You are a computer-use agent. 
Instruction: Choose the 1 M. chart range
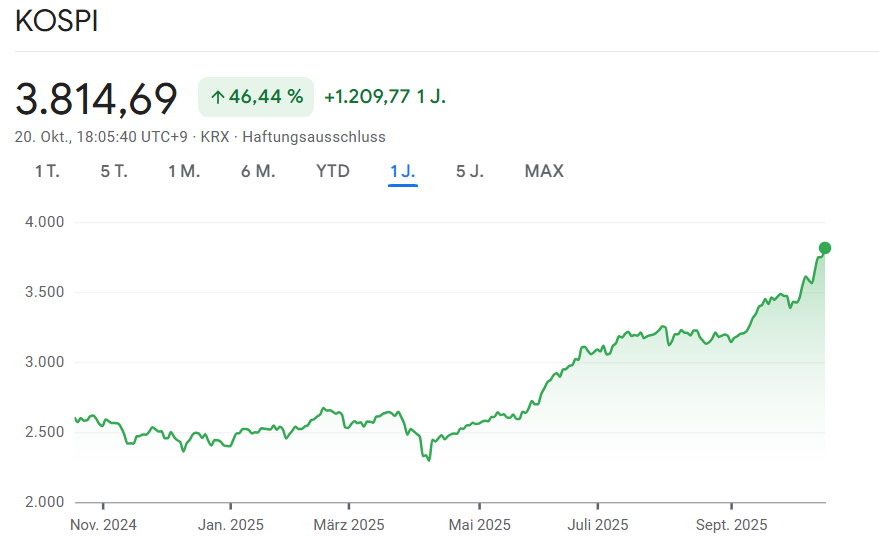click(x=184, y=171)
